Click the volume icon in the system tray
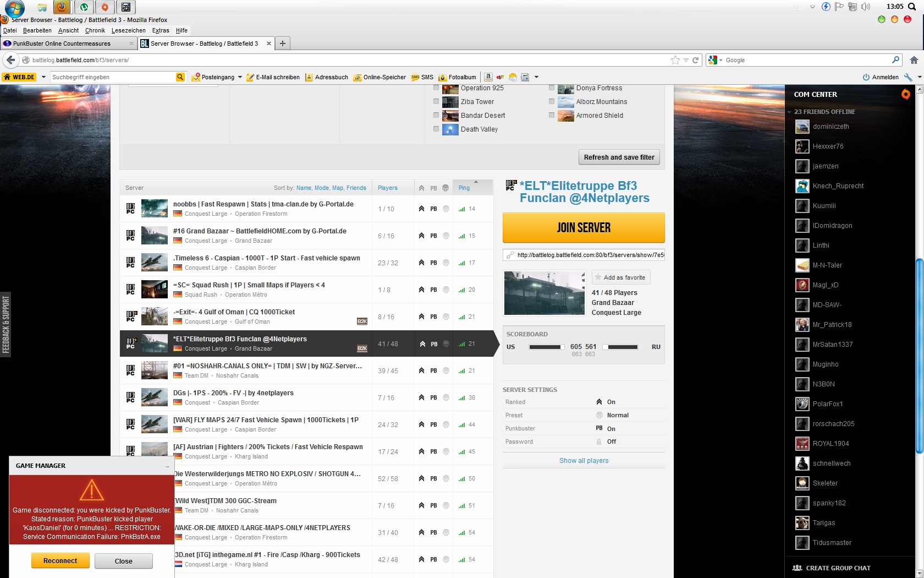Screen dimensions: 924x578 point(866,7)
